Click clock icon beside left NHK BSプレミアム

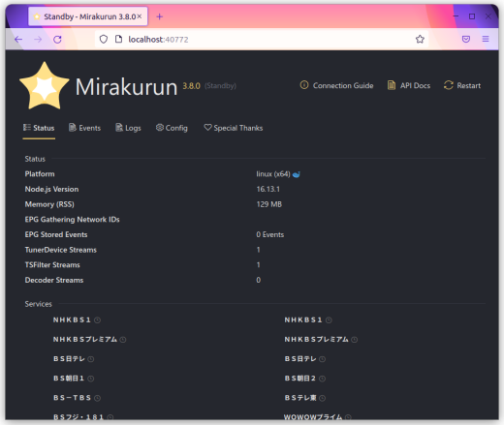(123, 340)
